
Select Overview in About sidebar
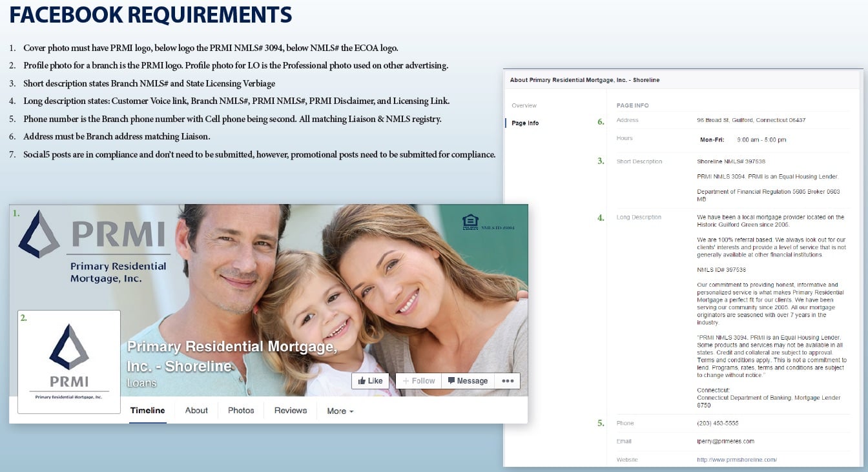click(x=524, y=105)
